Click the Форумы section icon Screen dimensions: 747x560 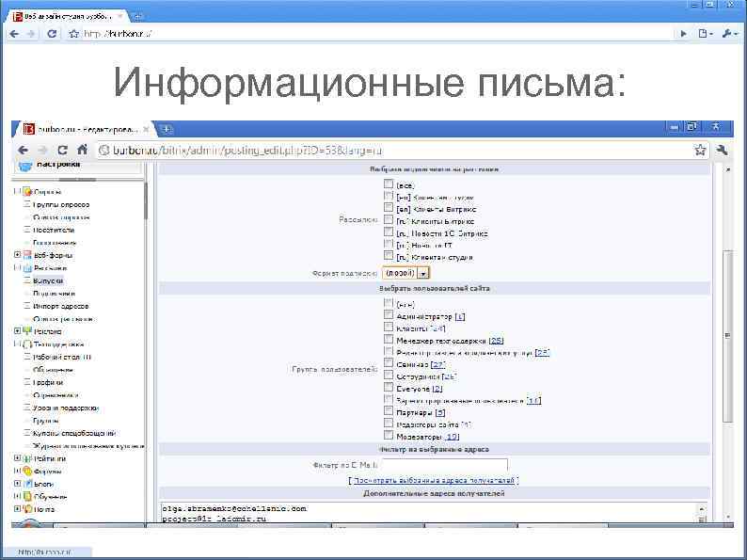pos(27,472)
